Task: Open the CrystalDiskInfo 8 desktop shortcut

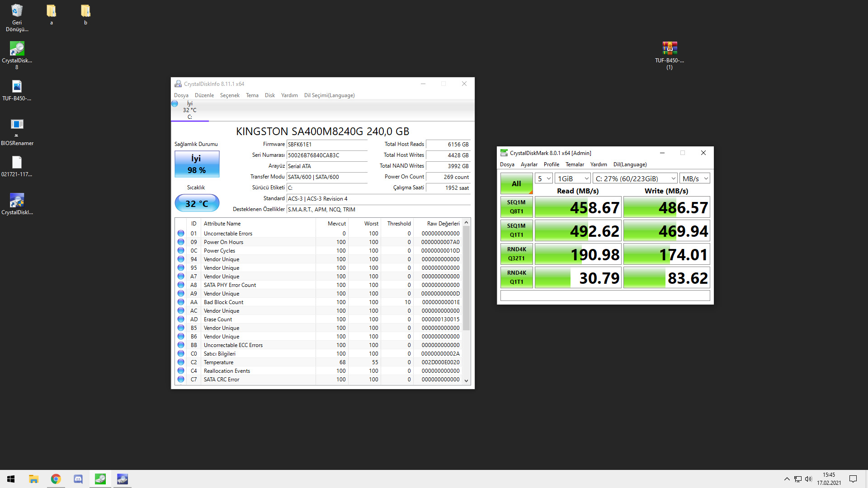Action: (17, 49)
